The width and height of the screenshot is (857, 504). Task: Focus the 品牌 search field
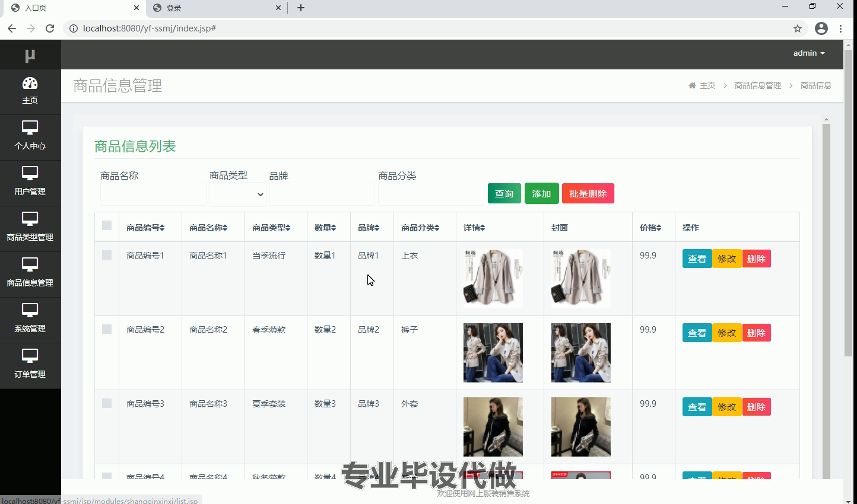322,194
